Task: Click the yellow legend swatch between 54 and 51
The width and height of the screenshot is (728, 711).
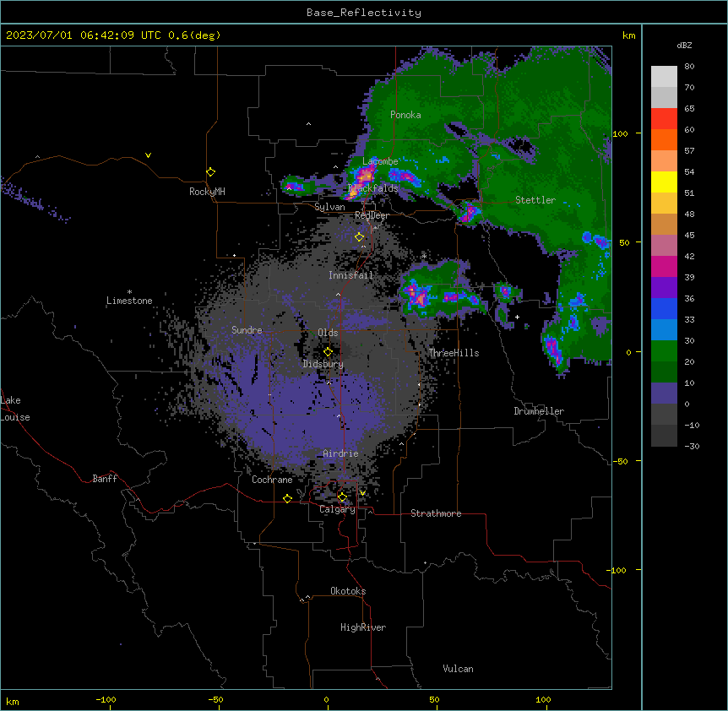Action: [664, 182]
